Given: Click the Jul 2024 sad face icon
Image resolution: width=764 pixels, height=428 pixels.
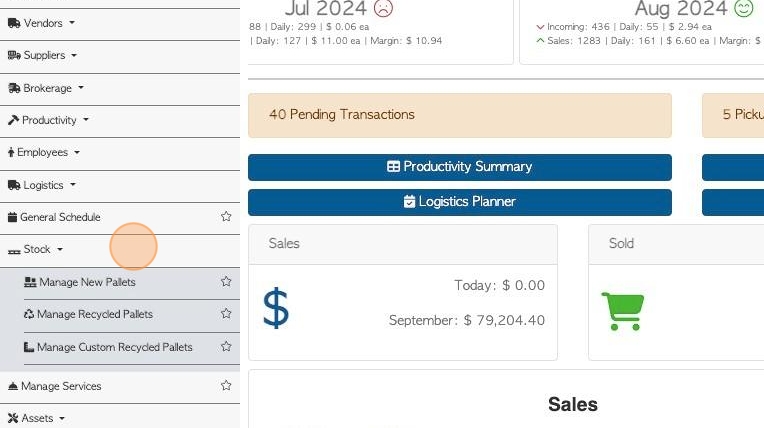Looking at the screenshot, I should click(x=383, y=8).
